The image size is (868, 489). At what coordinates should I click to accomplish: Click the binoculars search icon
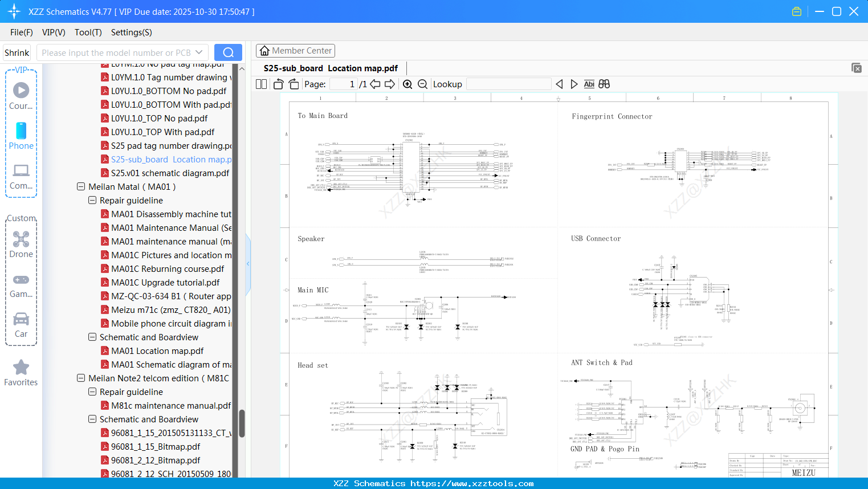click(604, 84)
